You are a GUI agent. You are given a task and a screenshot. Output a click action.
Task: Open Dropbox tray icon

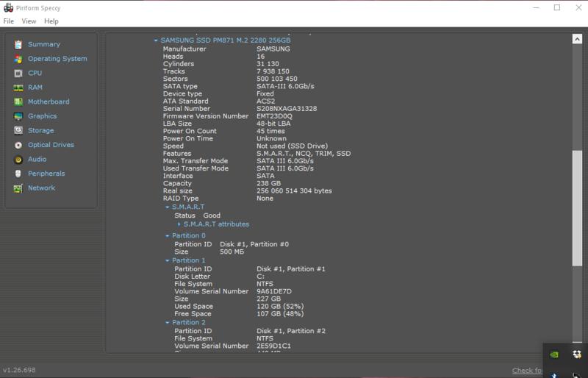[577, 354]
